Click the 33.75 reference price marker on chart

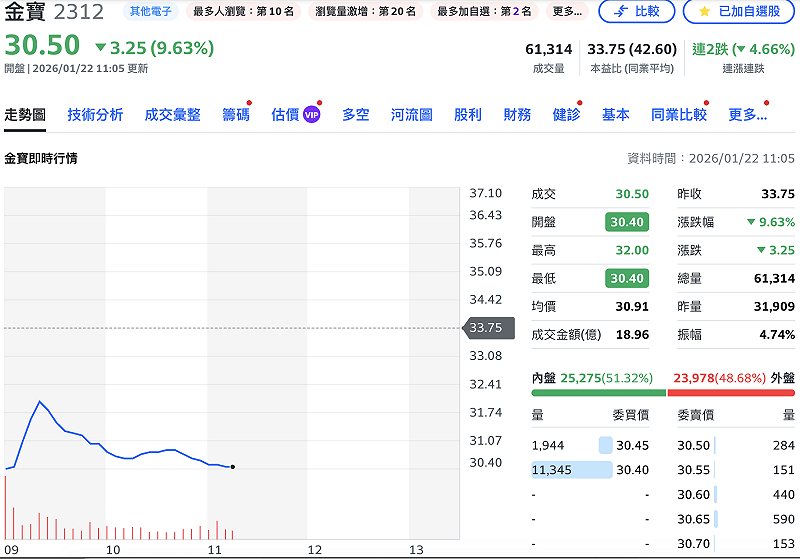pos(489,328)
